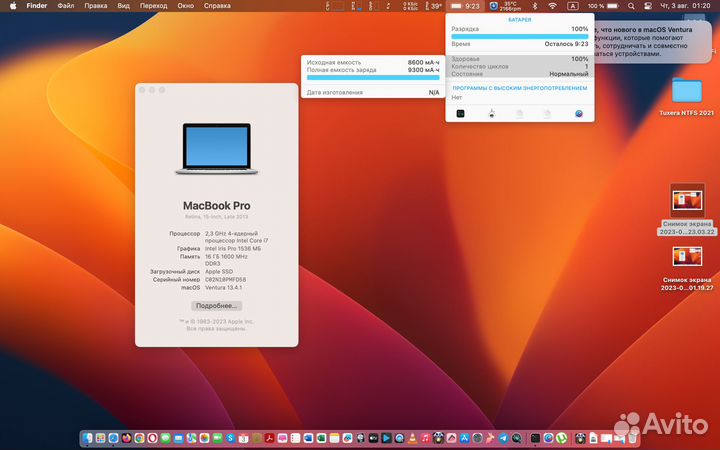Open Microsoft Excel in the Dock
Viewport: 720px width, 450px height.
(321, 438)
